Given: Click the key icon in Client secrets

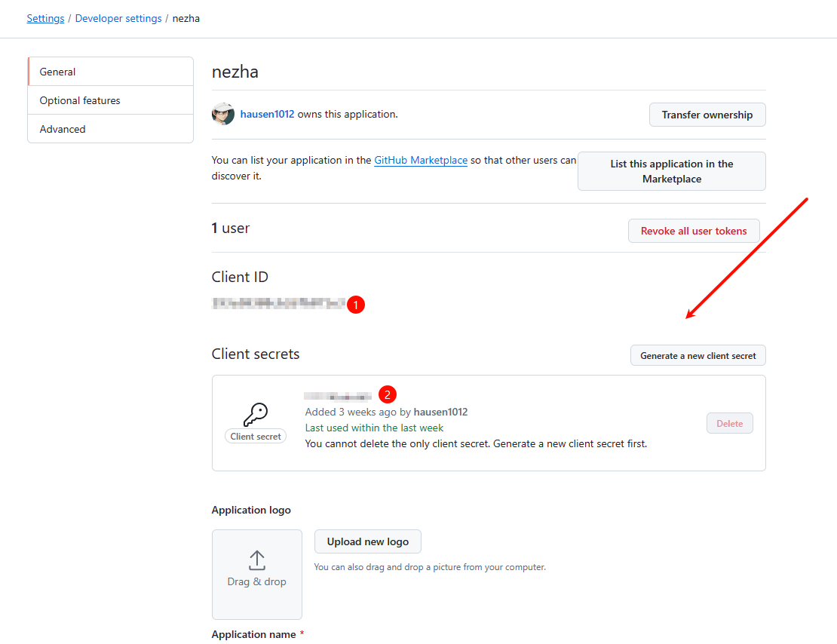Looking at the screenshot, I should click(x=256, y=414).
